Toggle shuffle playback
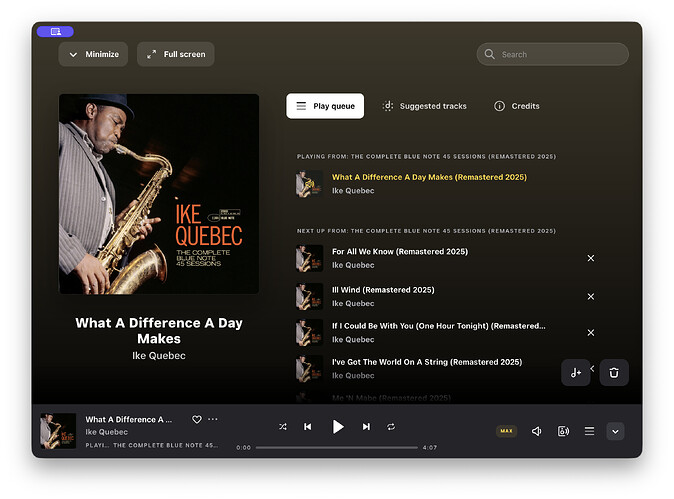This screenshot has height=499, width=674. pos(283,426)
